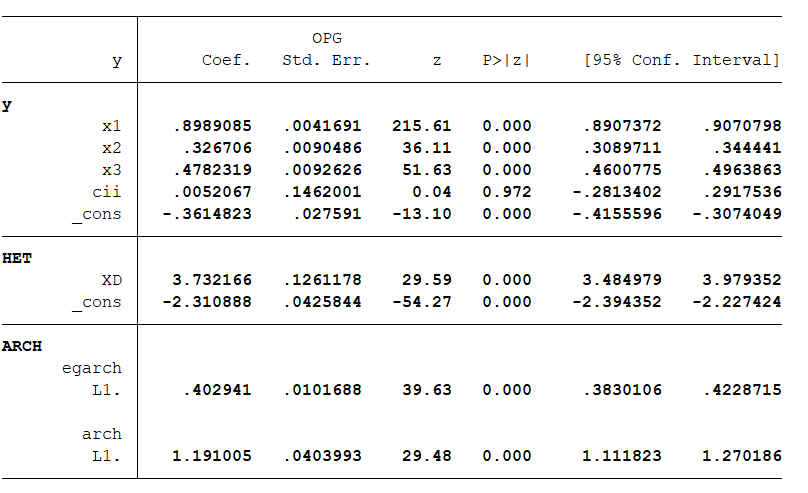Click the XD z-statistic 29.59
808x493 pixels.
click(x=427, y=280)
